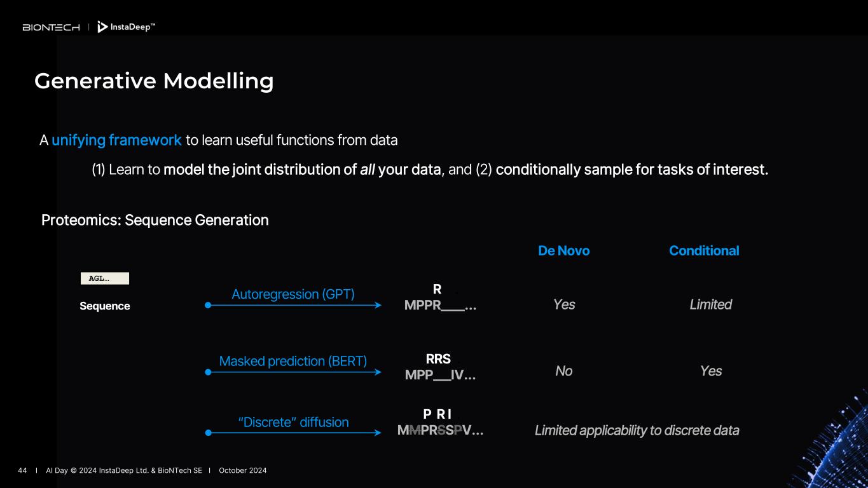
Task: Click the Autoregression (GPT) label
Action: (293, 294)
